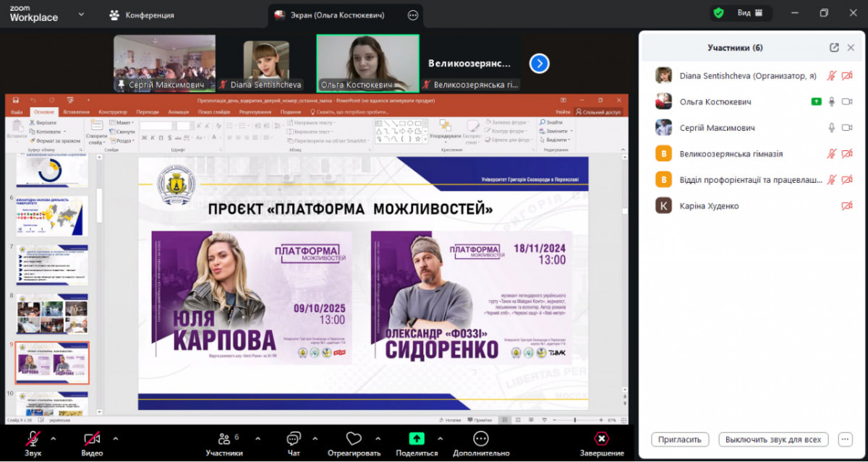Click Выключить звук для всех button
The height and width of the screenshot is (462, 868).
click(773, 440)
